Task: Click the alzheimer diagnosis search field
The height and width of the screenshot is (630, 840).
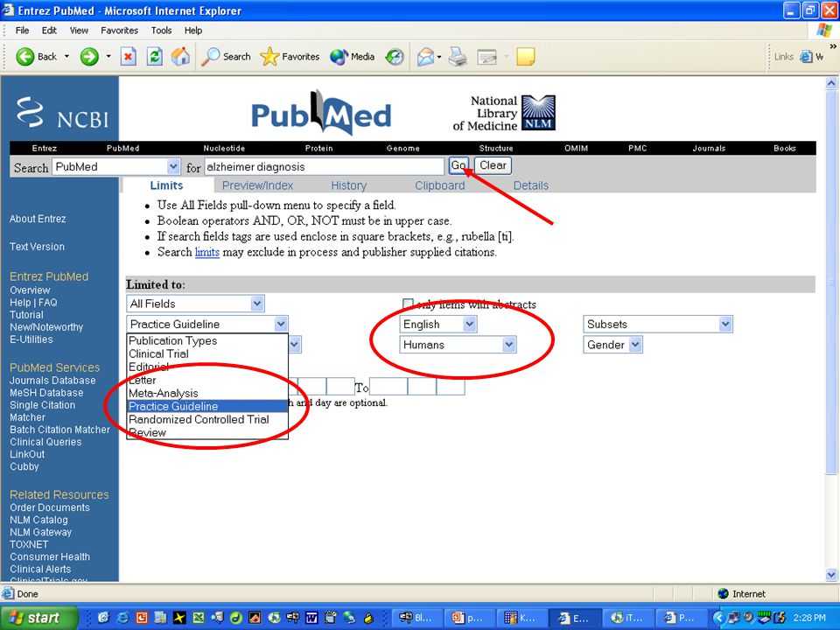Action: point(324,166)
